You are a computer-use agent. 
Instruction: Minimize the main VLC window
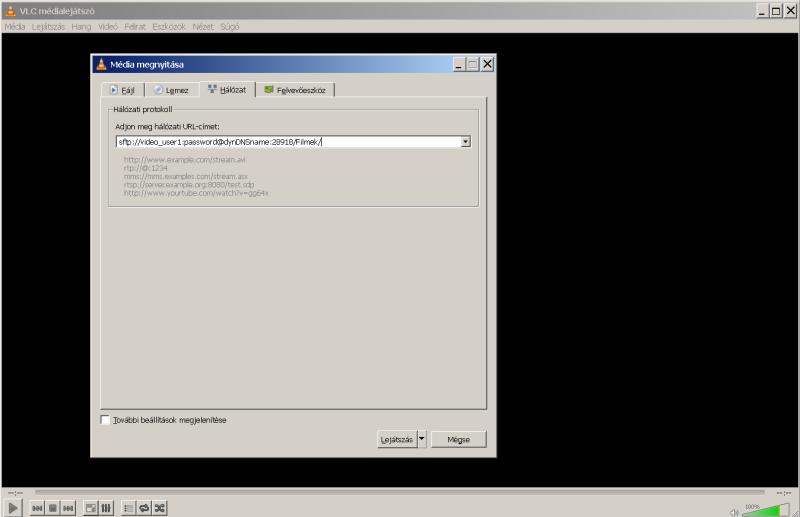click(x=762, y=11)
